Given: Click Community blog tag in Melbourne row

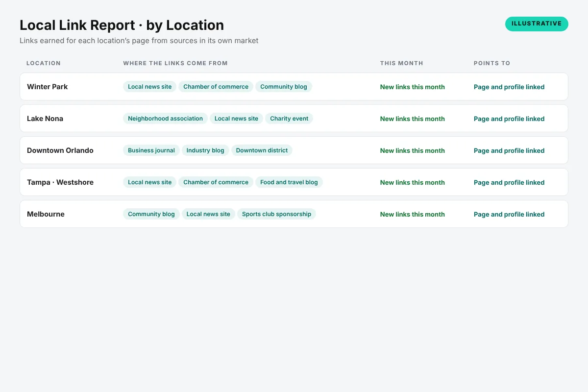Looking at the screenshot, I should pos(151,214).
